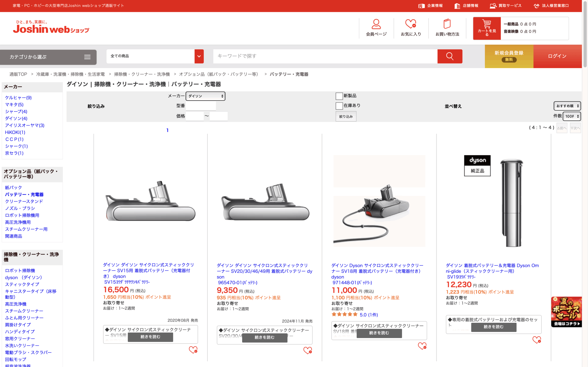Open SV18 battery product thumbnail
Image resolution: width=588 pixels, height=367 pixels.
pyautogui.click(x=379, y=201)
